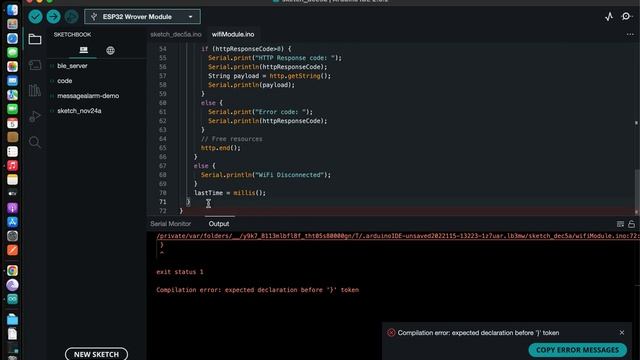This screenshot has width=640, height=360.
Task: Toggle the Sketchbook folder sidebar icon
Action: click(x=35, y=39)
